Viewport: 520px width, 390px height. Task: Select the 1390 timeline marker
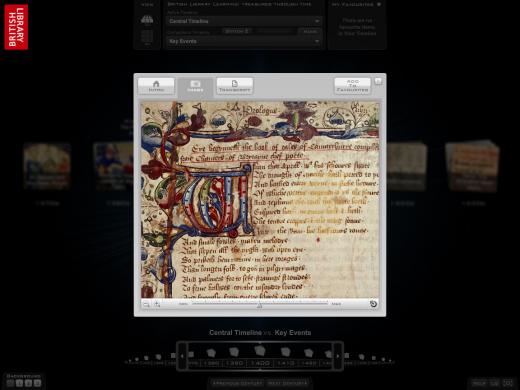(235, 363)
